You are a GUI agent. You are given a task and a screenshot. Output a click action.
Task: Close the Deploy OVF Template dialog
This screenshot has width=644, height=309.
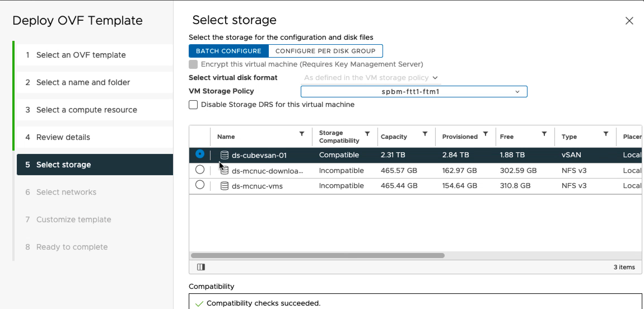pyautogui.click(x=629, y=21)
